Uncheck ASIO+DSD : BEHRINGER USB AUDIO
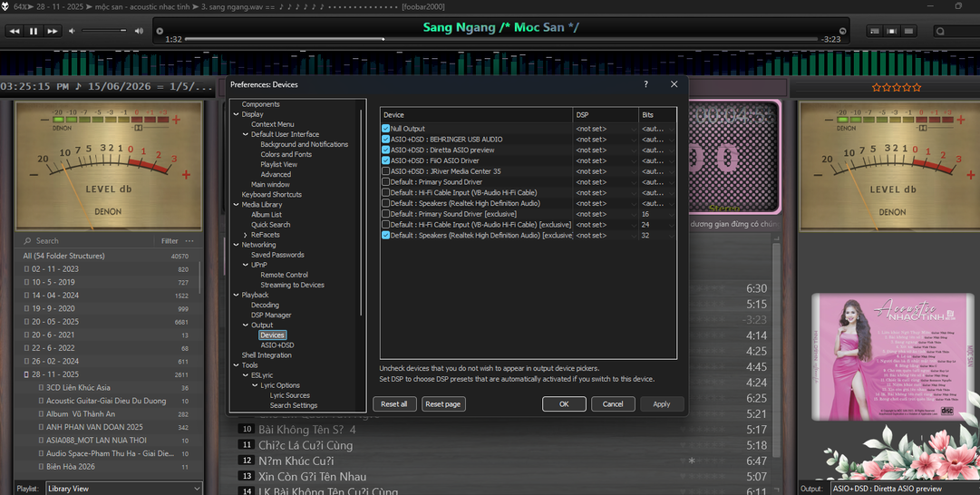The height and width of the screenshot is (495, 980). coord(385,139)
